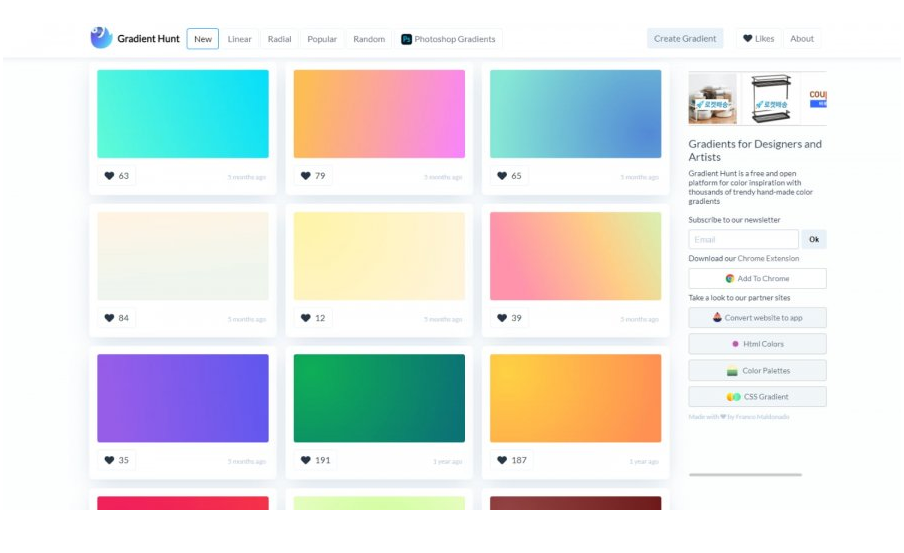
Task: Select the green teal gradient swatch
Action: pyautogui.click(x=379, y=398)
